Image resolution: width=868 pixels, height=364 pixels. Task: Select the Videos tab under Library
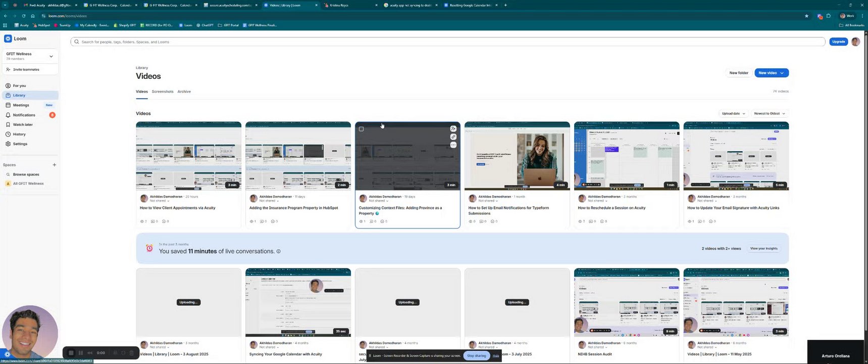click(142, 92)
